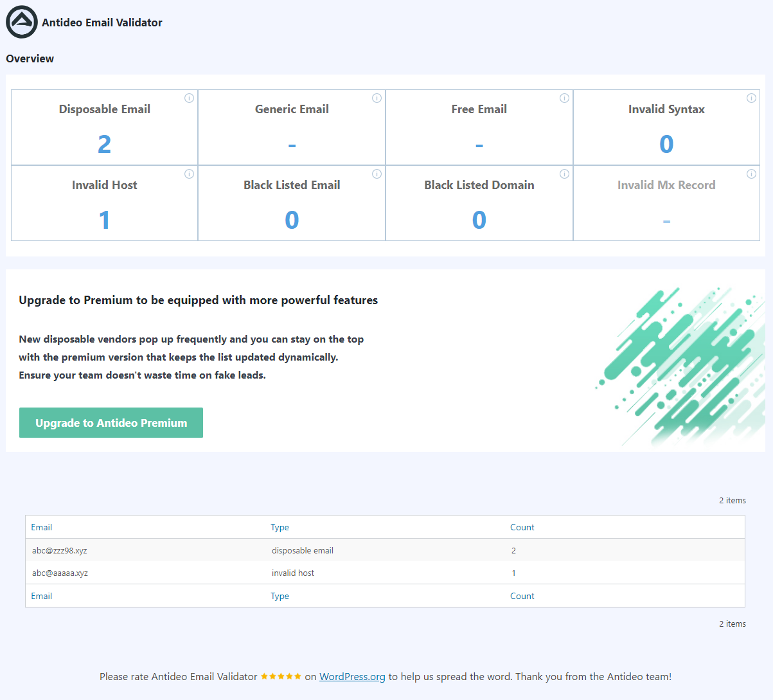The image size is (773, 700).
Task: Click the Disposable Email card title
Action: [105, 109]
